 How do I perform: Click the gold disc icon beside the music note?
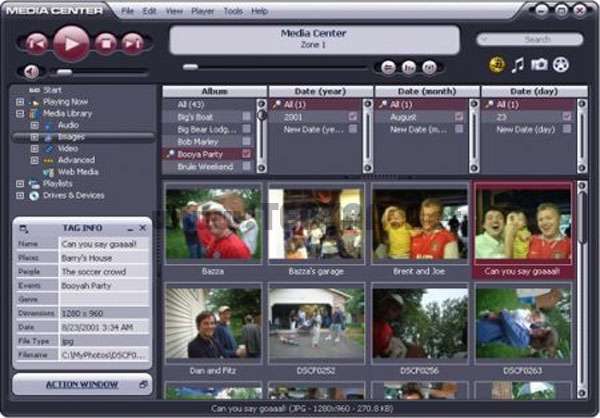497,65
